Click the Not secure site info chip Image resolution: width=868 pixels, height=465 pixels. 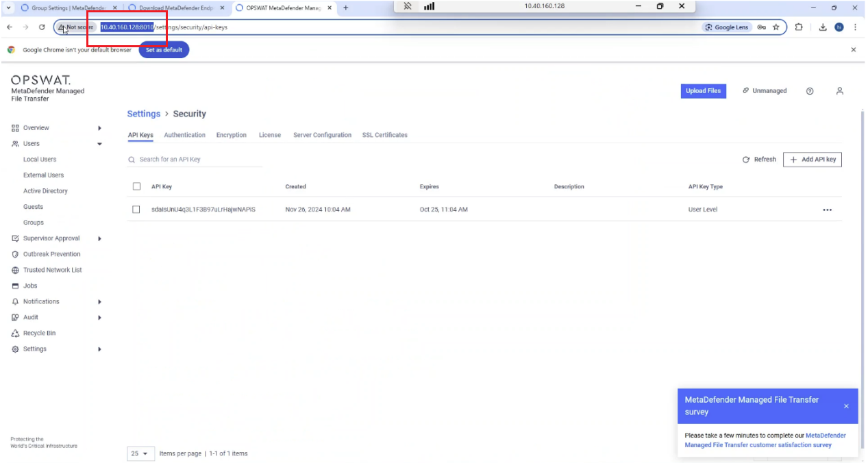coord(76,27)
